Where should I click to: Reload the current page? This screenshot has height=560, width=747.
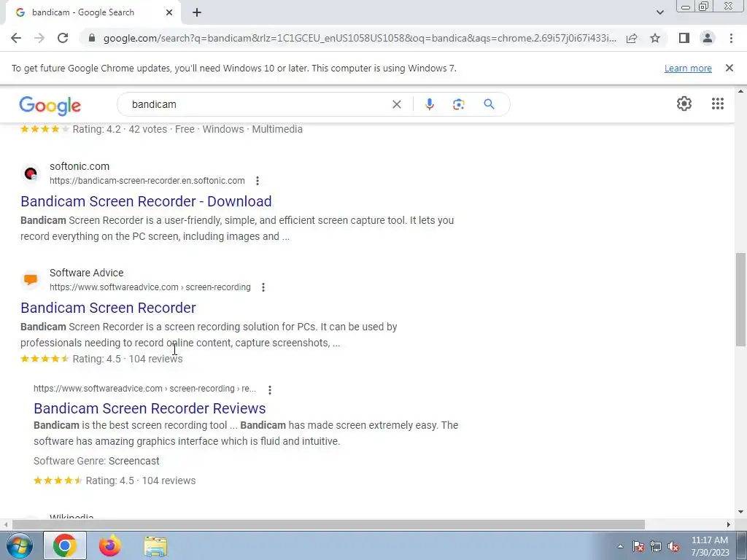[63, 38]
